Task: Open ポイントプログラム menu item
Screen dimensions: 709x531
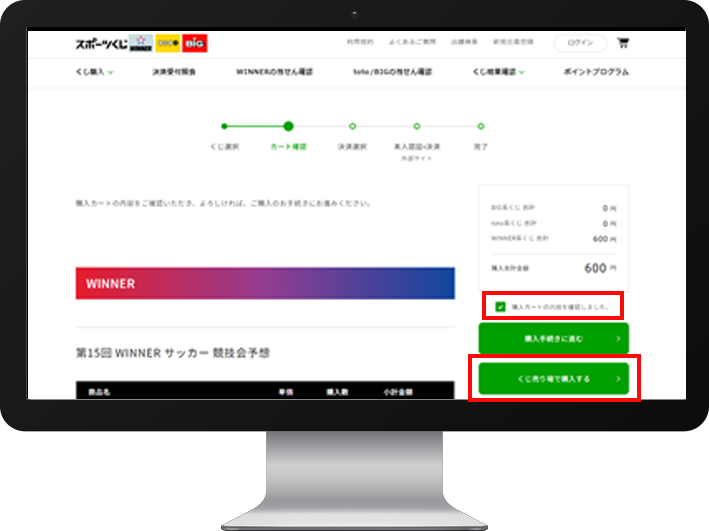Action: pos(596,72)
